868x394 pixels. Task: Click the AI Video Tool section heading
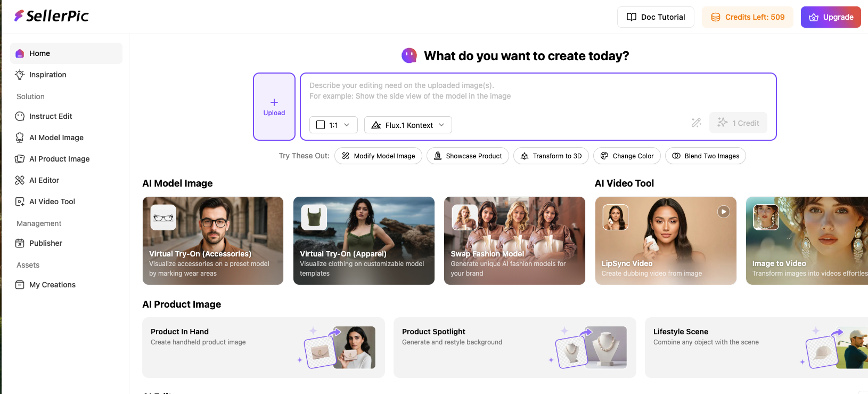(624, 183)
